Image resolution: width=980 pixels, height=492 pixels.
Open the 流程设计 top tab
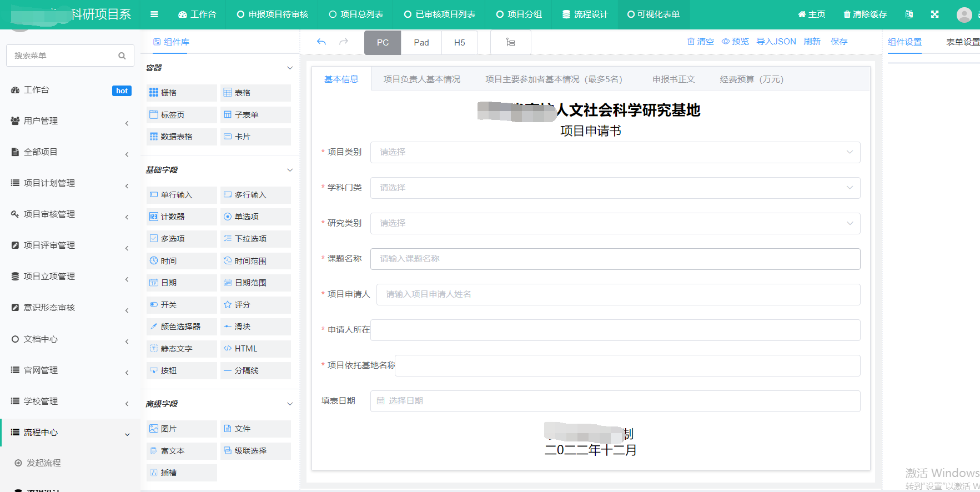(x=585, y=14)
